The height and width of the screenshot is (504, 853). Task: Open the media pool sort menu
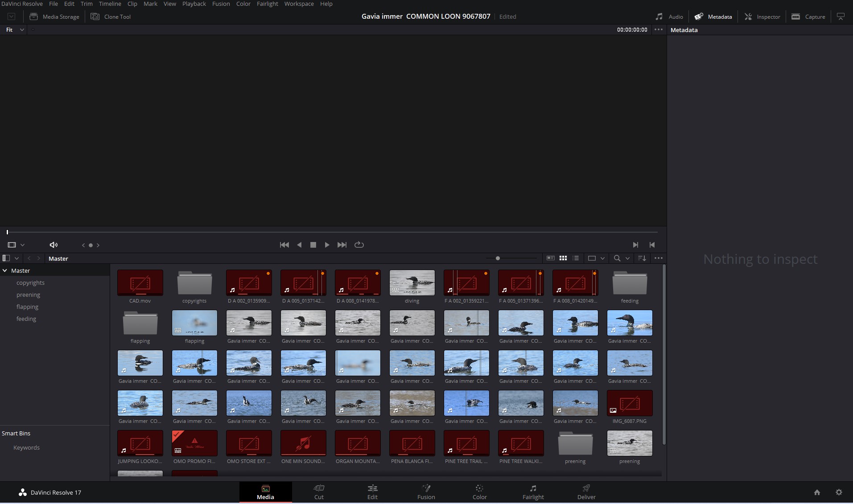point(642,258)
